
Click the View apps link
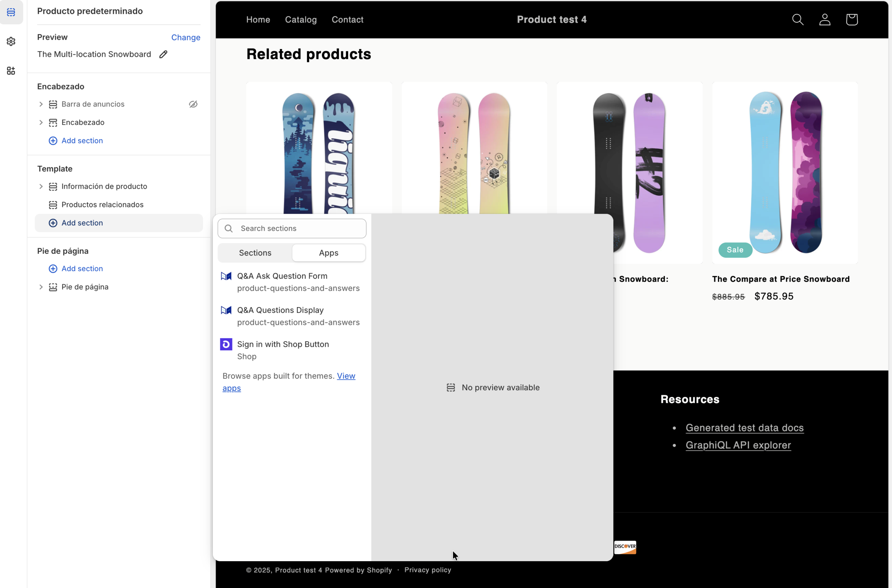click(x=346, y=376)
